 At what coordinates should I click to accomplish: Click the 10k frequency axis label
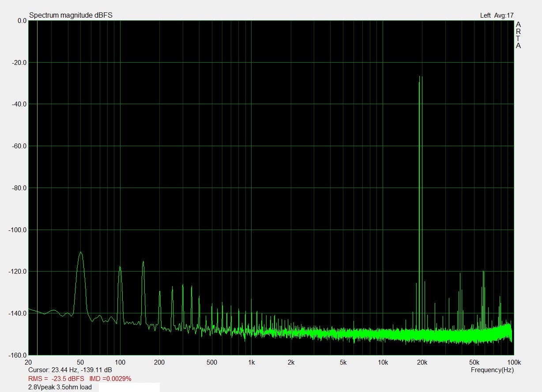(383, 362)
